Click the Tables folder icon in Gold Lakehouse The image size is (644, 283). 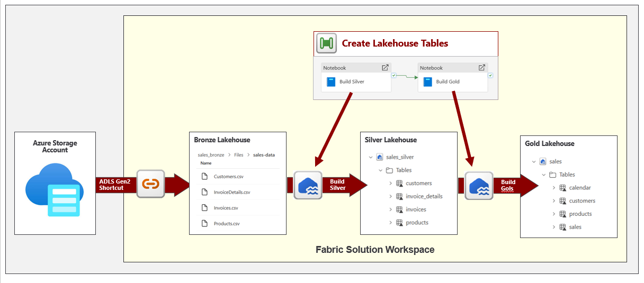[552, 175]
